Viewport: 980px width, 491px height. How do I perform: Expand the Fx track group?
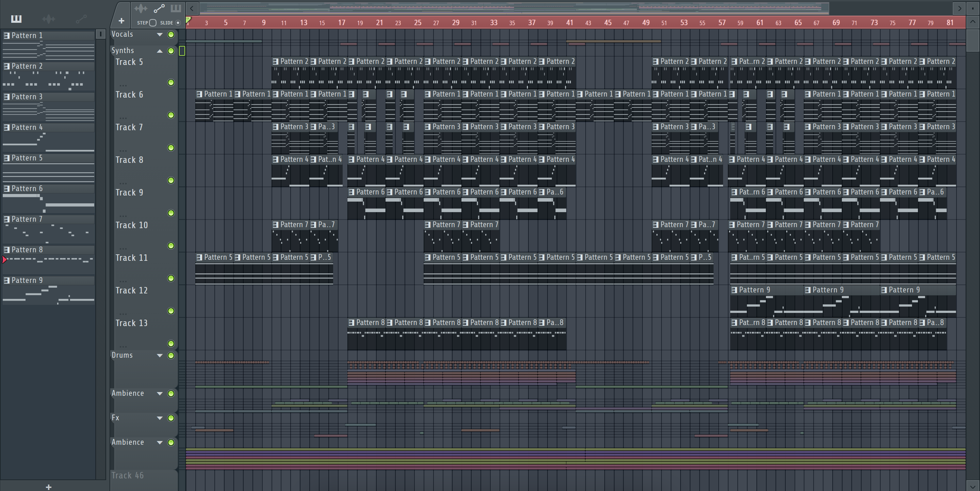[x=160, y=418]
